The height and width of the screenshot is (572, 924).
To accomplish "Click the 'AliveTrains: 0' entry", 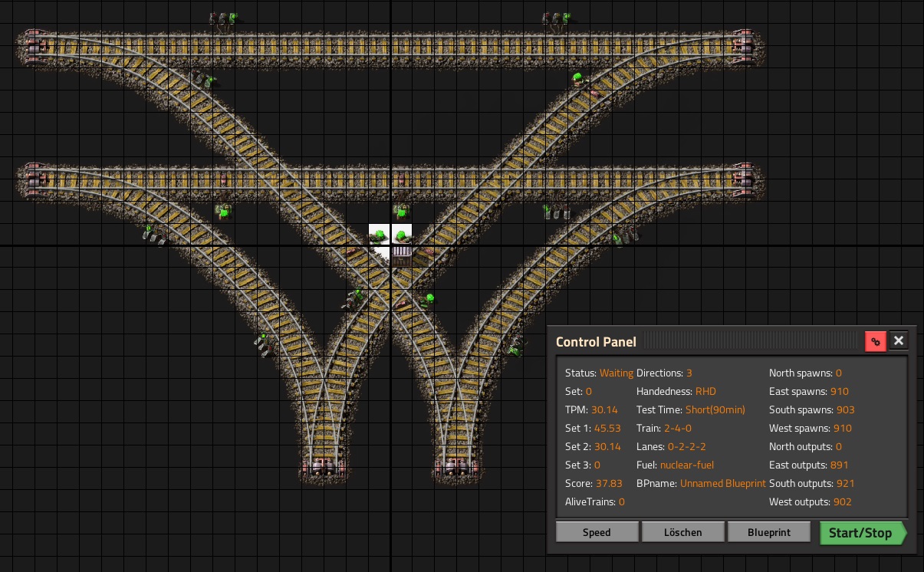I will pyautogui.click(x=595, y=502).
